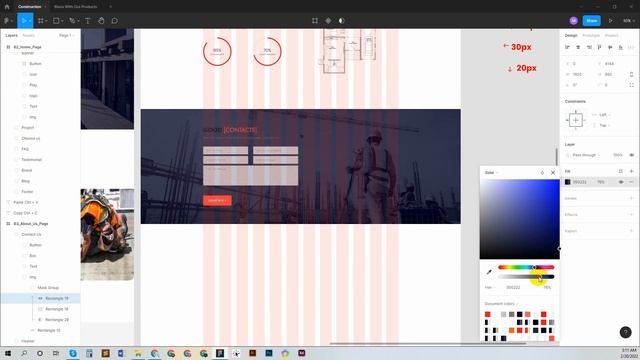The height and width of the screenshot is (360, 640).
Task: Click the fill color swatch in Fill section
Action: [567, 182]
